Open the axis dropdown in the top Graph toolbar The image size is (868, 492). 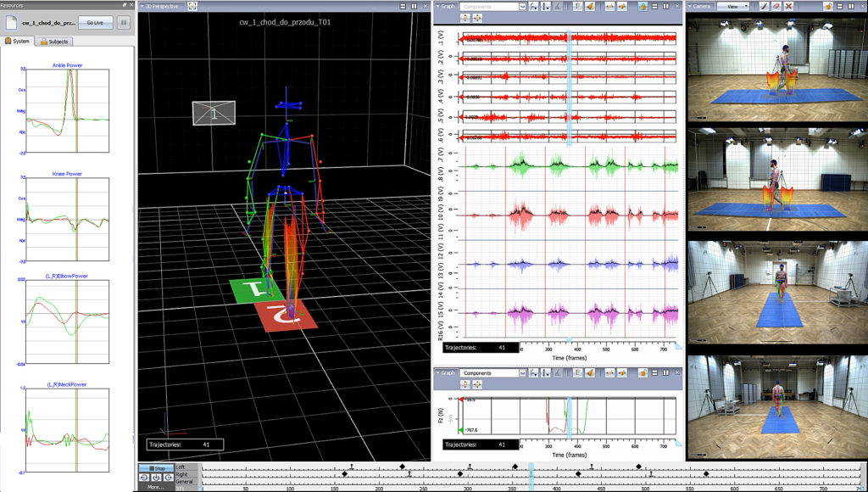tap(546, 6)
